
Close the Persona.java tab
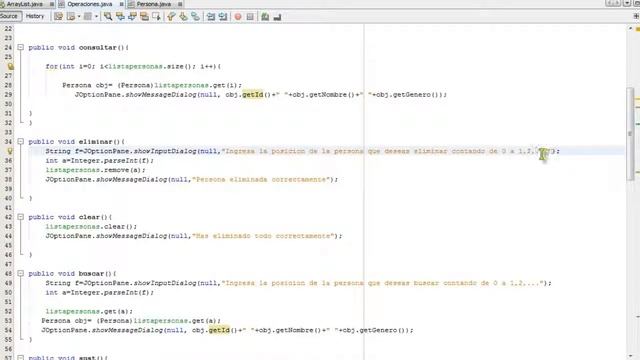[x=180, y=4]
